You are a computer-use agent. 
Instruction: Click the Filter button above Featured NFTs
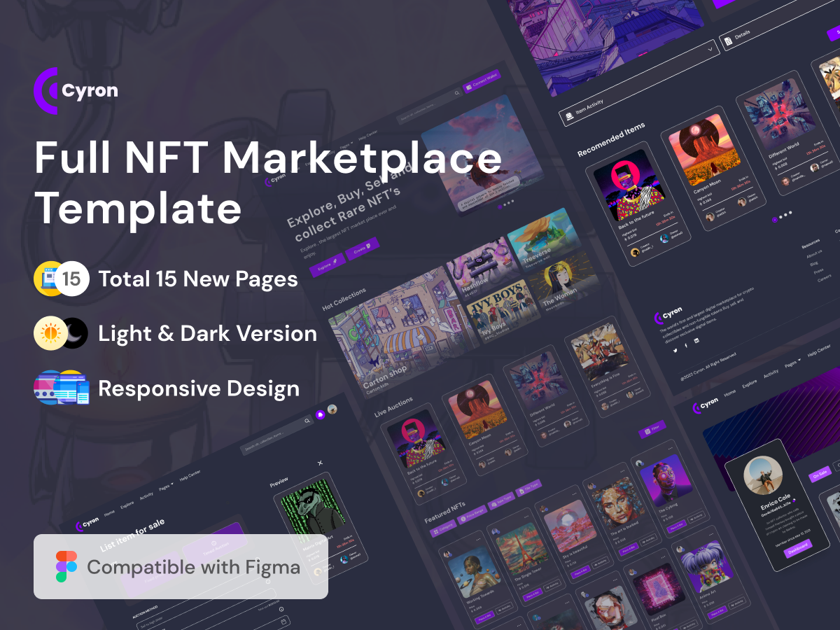click(x=652, y=429)
